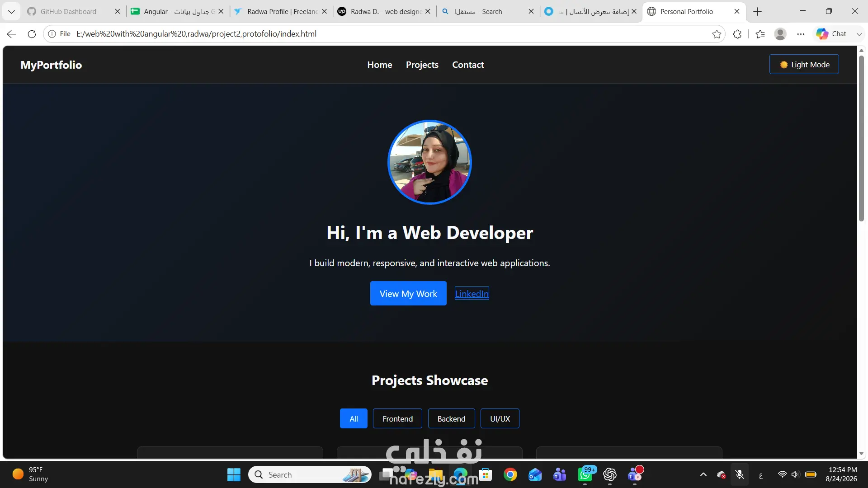868x488 pixels.
Task: Go to Home in the navbar
Action: click(x=380, y=65)
